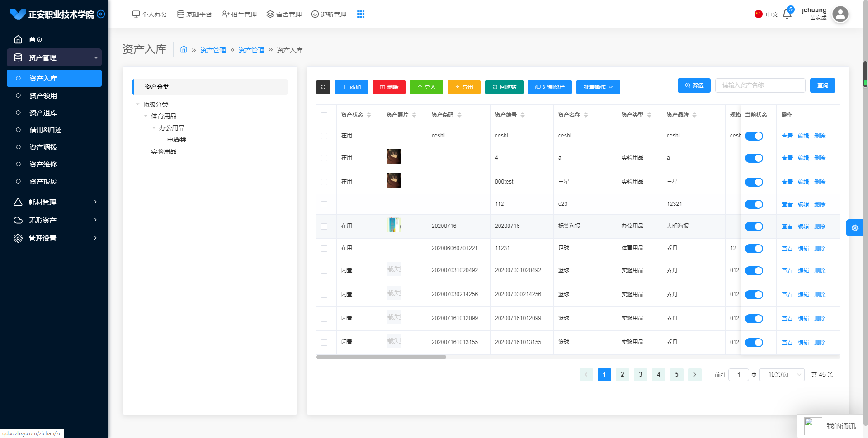The image size is (868, 438).
Task: Go to page 3 in pagination
Action: (x=640, y=375)
